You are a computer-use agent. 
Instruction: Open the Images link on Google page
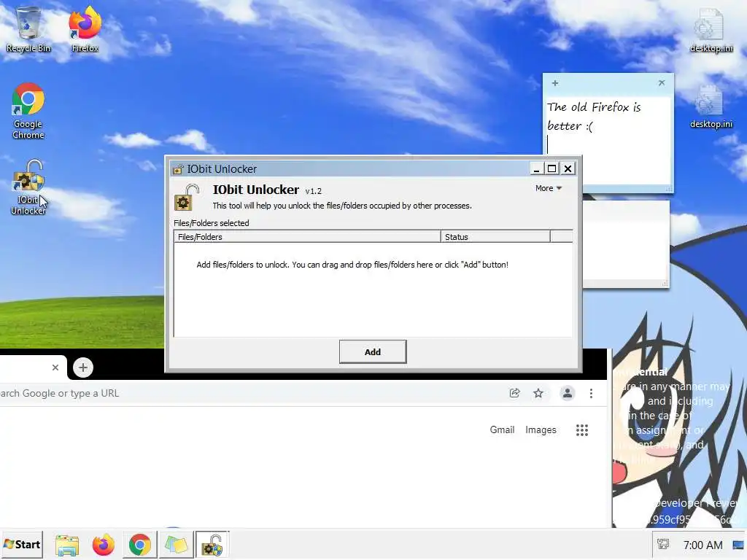pos(541,429)
